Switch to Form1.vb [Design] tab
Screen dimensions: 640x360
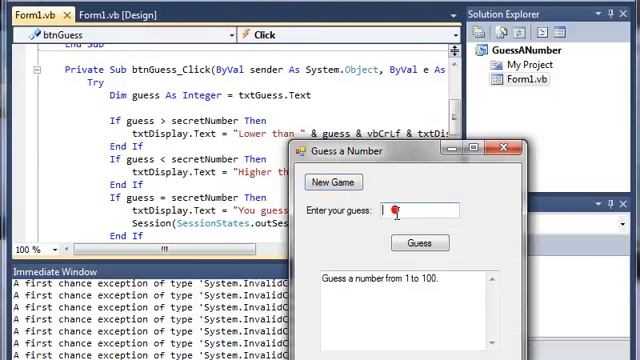tap(118, 15)
